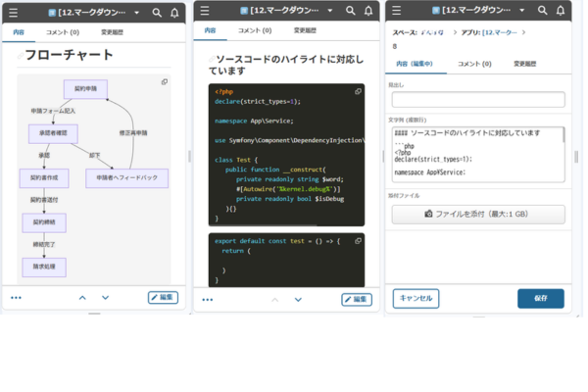Click link anchor icon beside ソースコード heading
Screen dimensions: 588x392
pos(212,59)
